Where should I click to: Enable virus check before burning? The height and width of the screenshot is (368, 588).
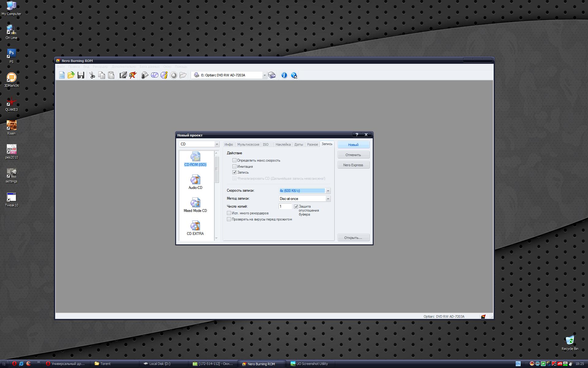point(229,219)
